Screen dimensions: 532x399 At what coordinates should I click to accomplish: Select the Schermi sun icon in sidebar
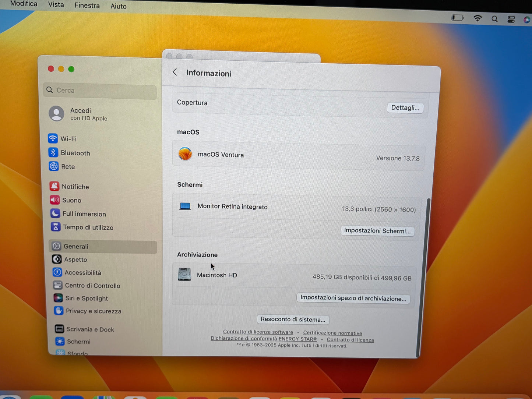click(x=60, y=341)
